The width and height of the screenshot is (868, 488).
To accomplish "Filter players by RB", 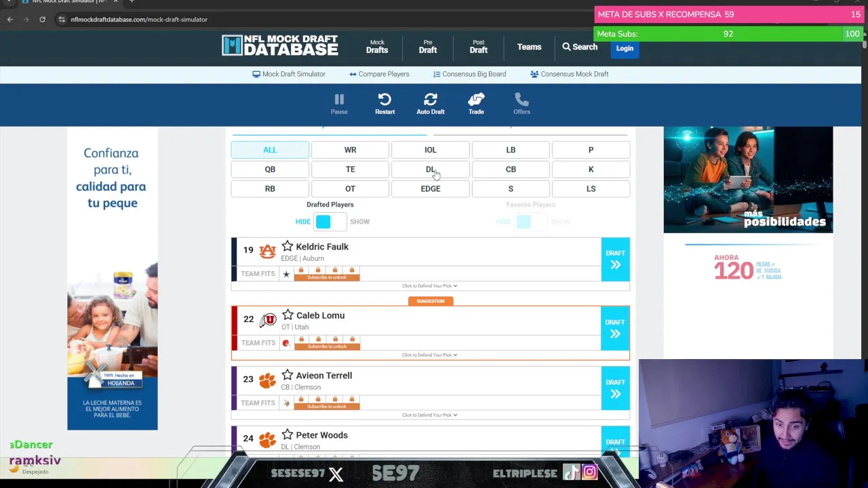I will [x=270, y=188].
